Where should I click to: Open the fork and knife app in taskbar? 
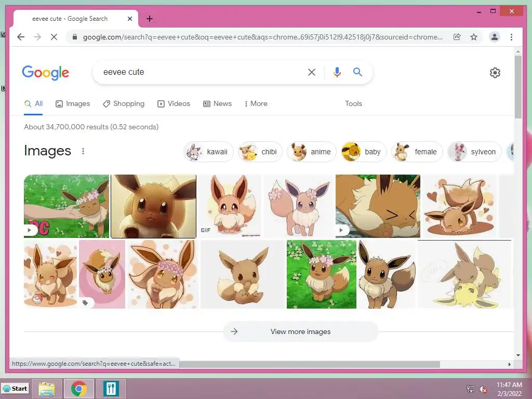(111, 389)
